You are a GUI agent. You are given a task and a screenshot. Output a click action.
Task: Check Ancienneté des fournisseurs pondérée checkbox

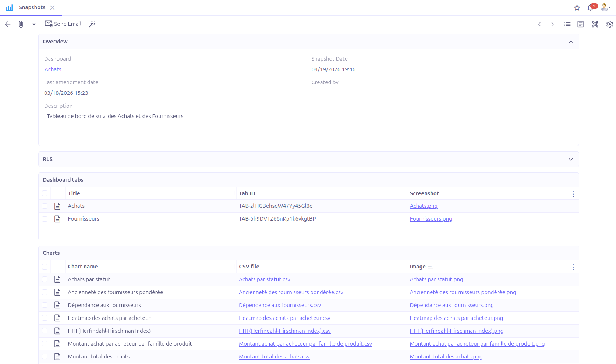pyautogui.click(x=45, y=292)
